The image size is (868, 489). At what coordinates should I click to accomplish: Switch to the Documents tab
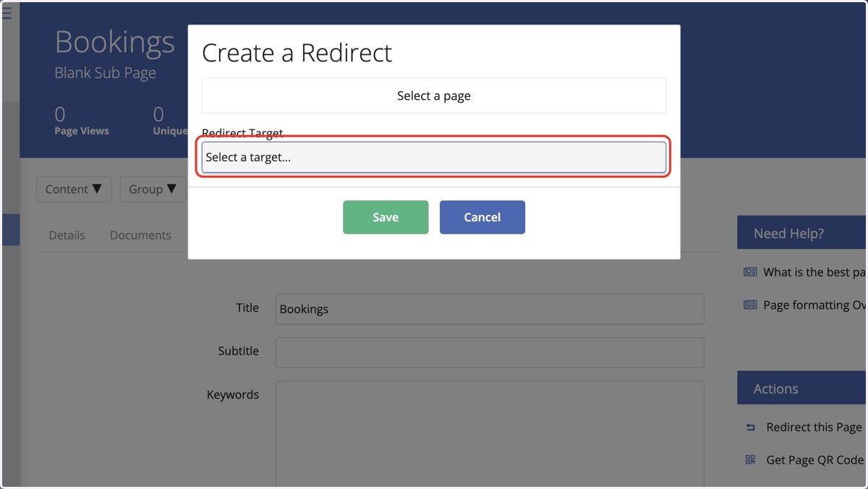[x=140, y=235]
